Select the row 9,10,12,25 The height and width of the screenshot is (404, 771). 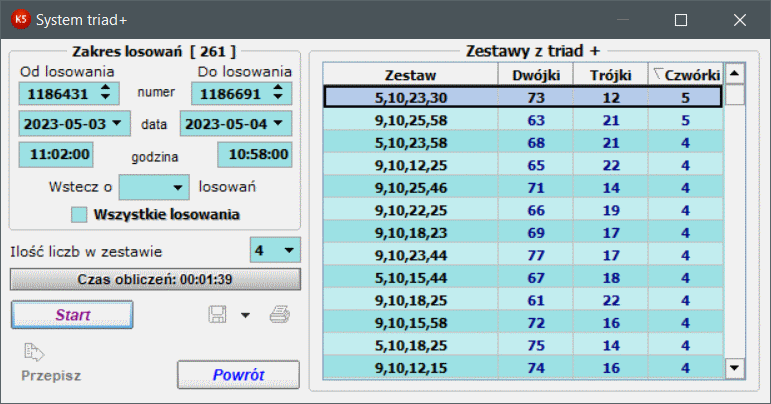tap(523, 165)
